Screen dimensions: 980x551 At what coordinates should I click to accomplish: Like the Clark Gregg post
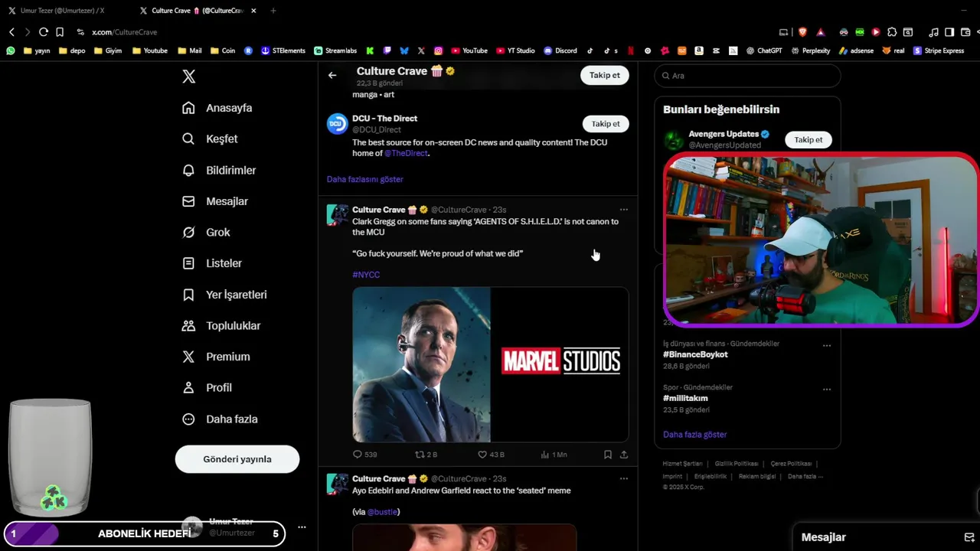coord(491,455)
